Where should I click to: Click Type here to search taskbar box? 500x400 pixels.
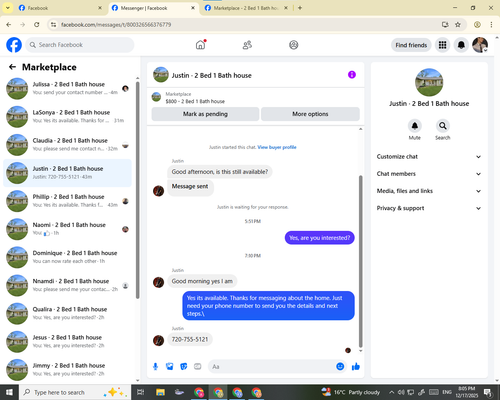[75, 392]
